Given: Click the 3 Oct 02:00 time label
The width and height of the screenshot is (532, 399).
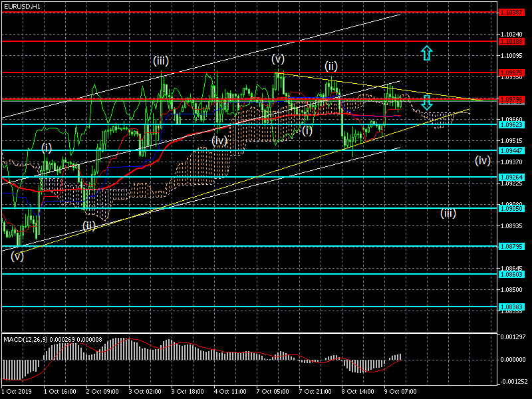Looking at the screenshot, I should point(145,391).
